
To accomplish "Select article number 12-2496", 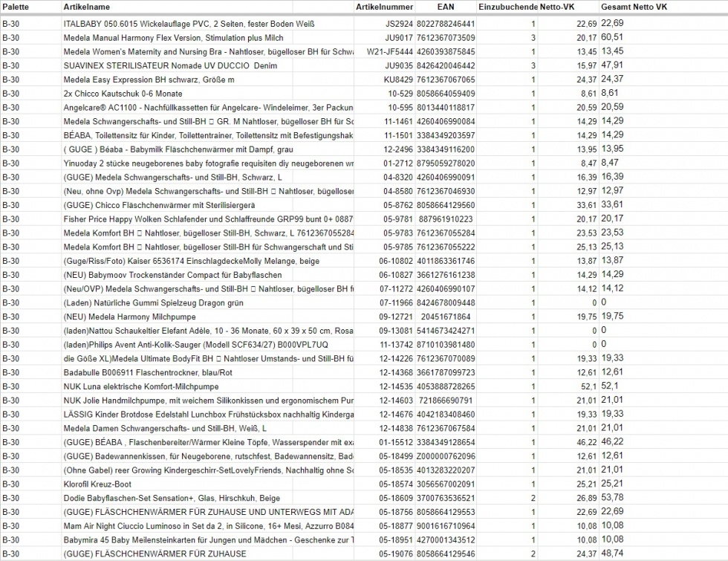I will pos(398,149).
